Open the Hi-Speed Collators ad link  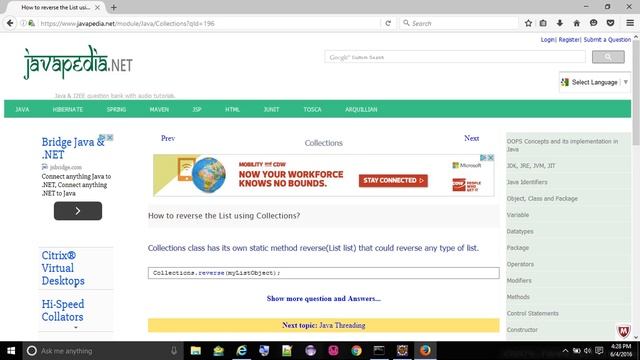(62, 310)
